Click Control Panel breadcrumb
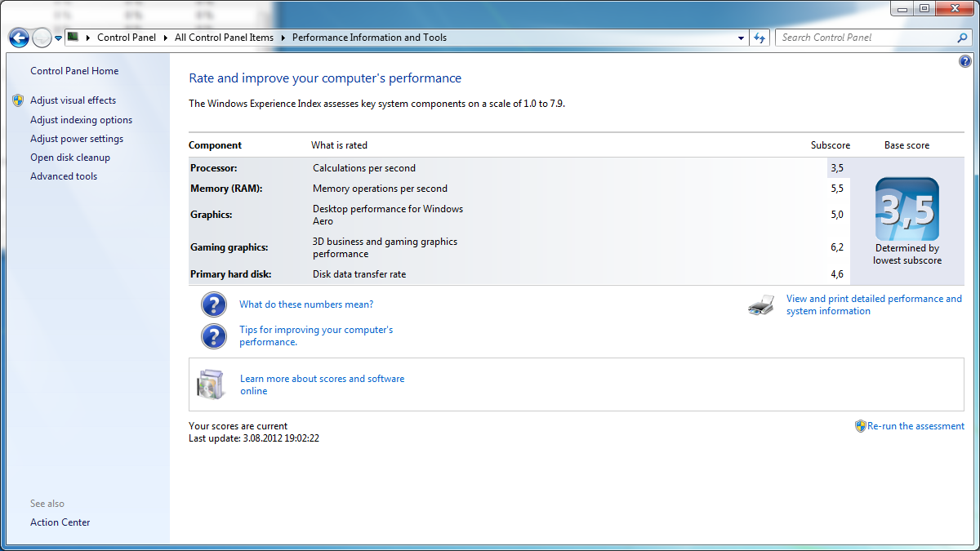The width and height of the screenshot is (980, 551). (x=127, y=38)
